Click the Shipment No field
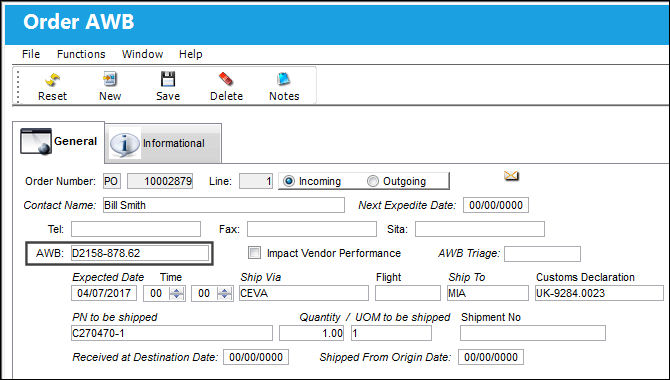The width and height of the screenshot is (670, 380). click(533, 333)
